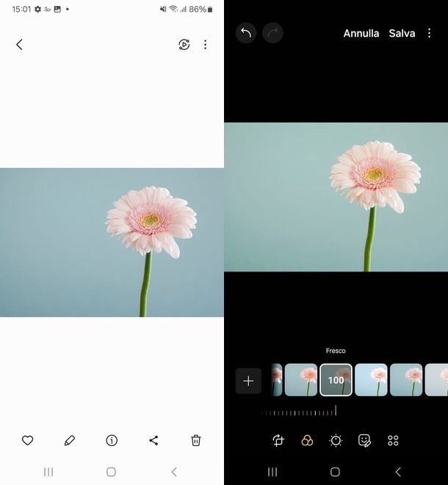Tap settings gear in status bar

[x=37, y=10]
